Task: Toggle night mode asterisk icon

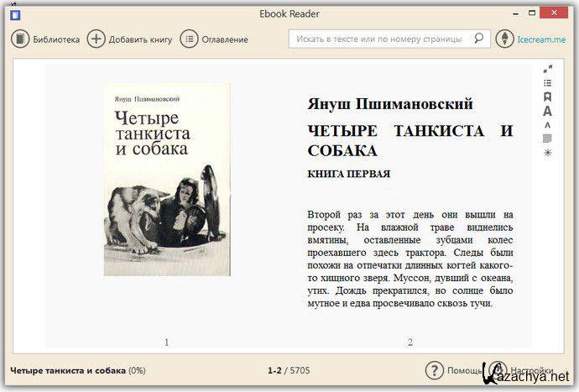Action: (548, 153)
